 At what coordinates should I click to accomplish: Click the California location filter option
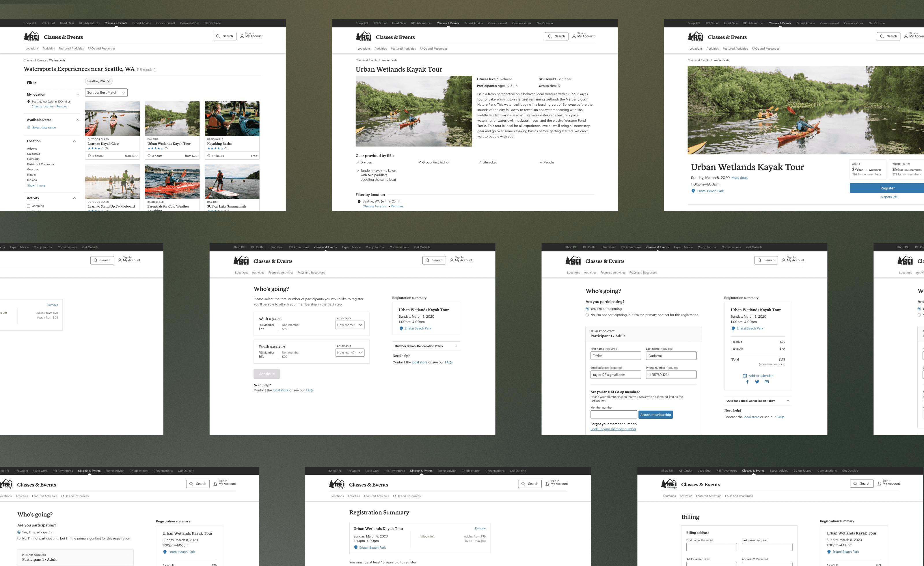click(x=33, y=154)
